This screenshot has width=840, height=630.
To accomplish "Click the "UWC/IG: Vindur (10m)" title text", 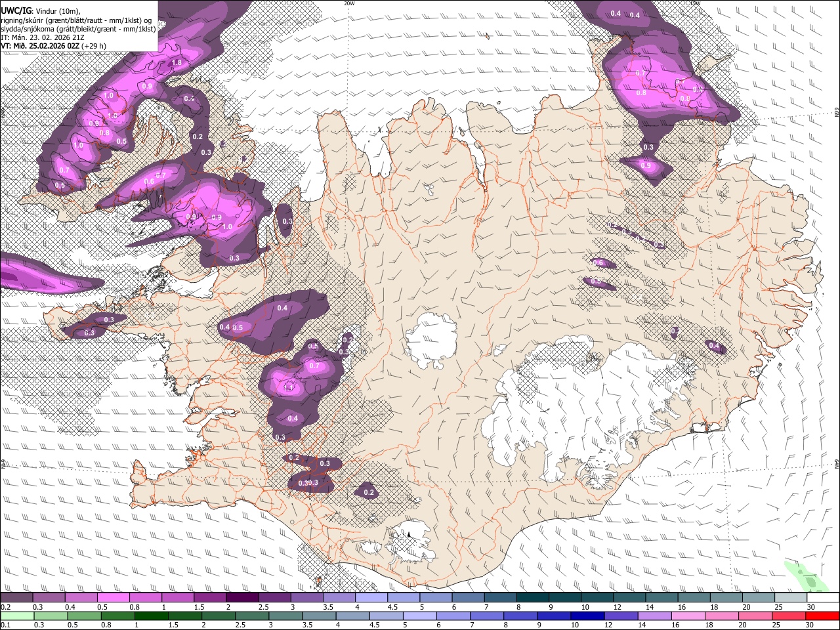I will click(x=40, y=10).
